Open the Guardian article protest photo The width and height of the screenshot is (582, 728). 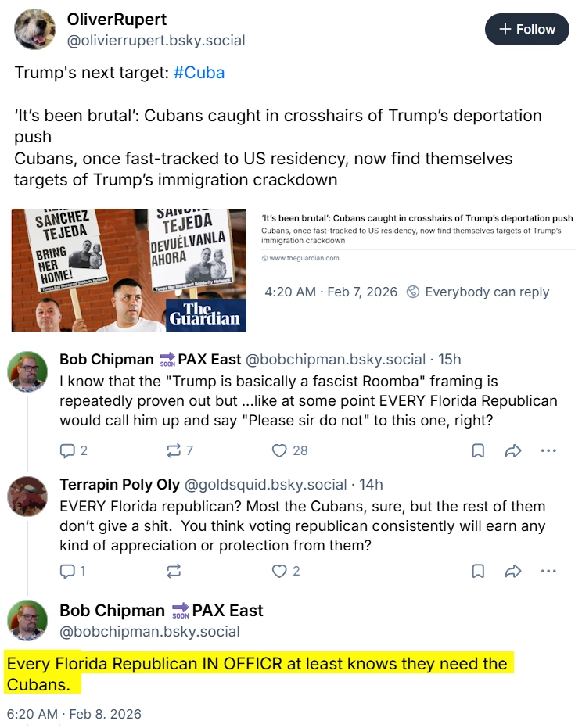pos(128,270)
